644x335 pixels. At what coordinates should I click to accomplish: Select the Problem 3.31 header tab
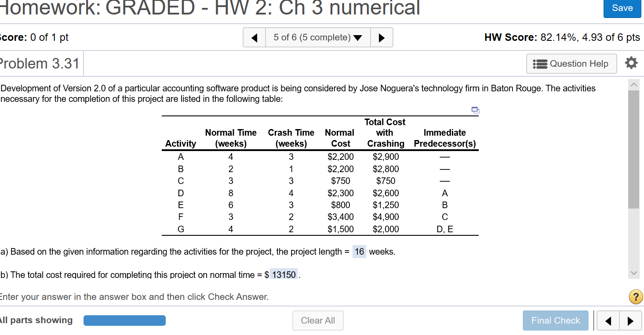40,63
